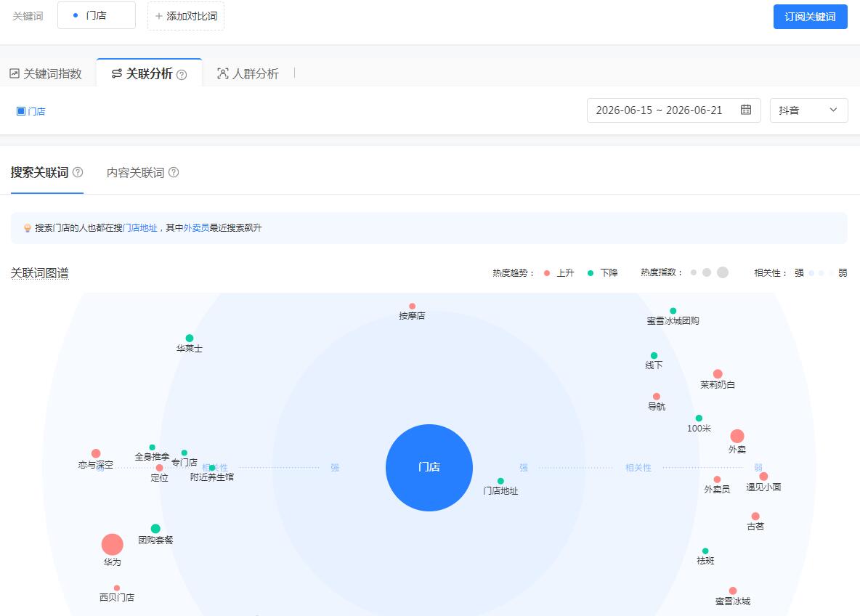The image size is (860, 616).
Task: Click help icon beside 内容关联词
Action: [x=174, y=172]
